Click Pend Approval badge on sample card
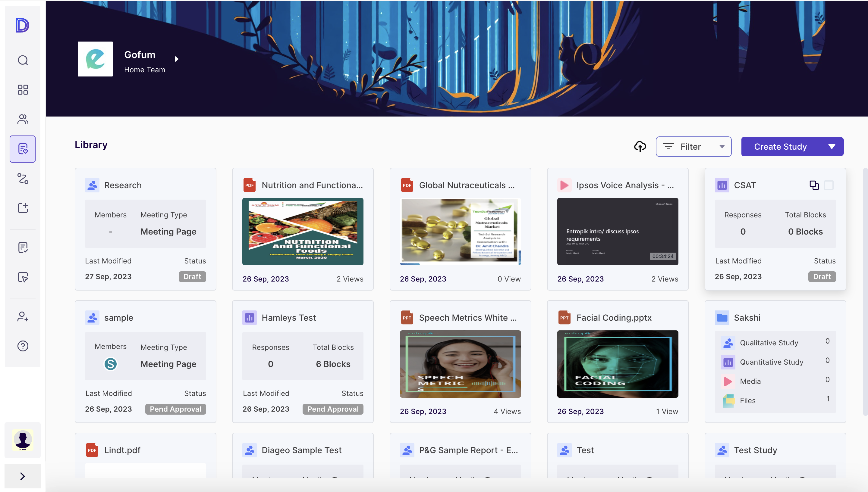The height and width of the screenshot is (492, 868). [175, 409]
